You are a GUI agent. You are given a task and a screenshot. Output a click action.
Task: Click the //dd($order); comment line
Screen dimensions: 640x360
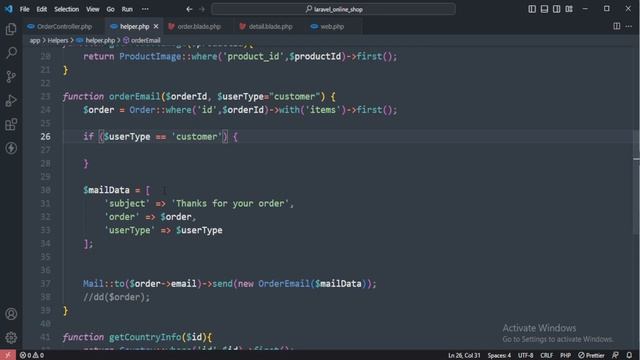pos(116,297)
